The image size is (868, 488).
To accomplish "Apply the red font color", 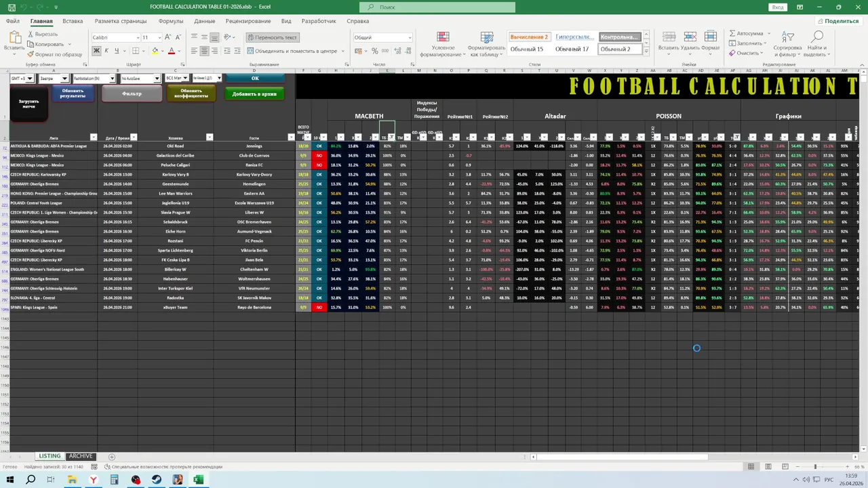I will (171, 51).
